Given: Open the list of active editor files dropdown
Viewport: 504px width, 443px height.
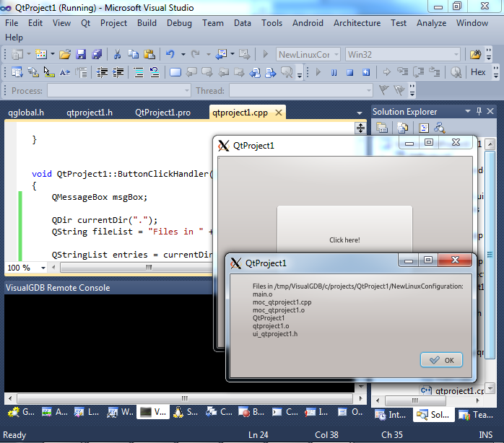Looking at the screenshot, I should [x=360, y=113].
